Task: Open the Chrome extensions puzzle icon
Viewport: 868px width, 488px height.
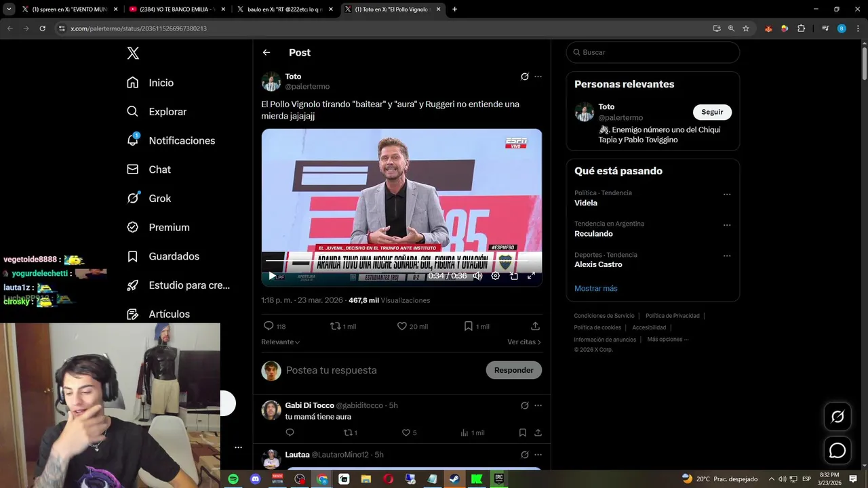Action: [801, 28]
